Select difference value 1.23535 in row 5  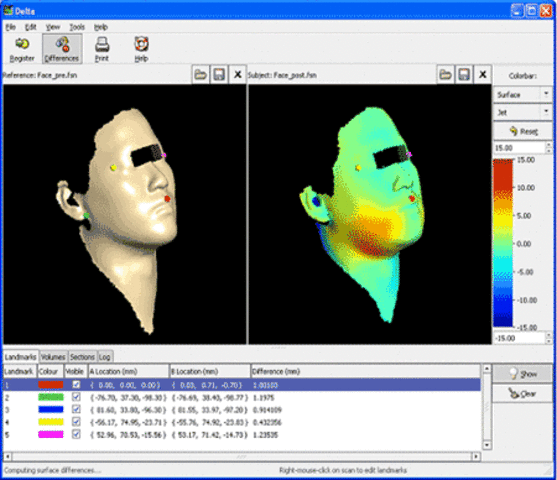(265, 435)
